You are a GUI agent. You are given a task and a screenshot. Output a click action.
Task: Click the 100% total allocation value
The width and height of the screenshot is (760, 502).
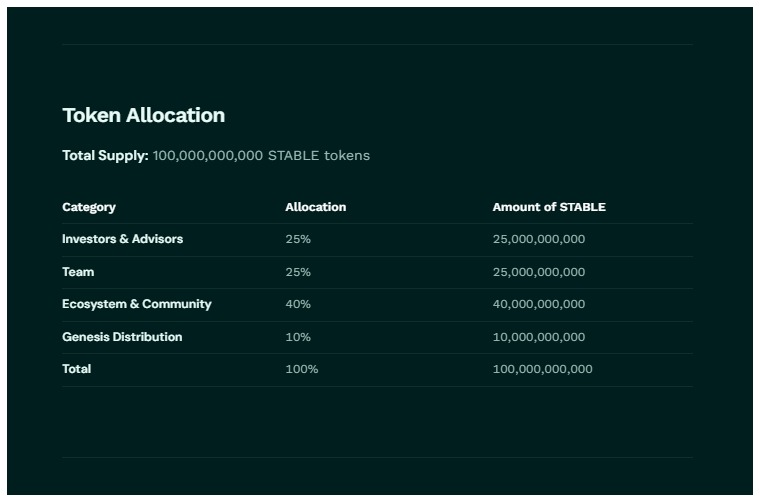[x=302, y=369]
